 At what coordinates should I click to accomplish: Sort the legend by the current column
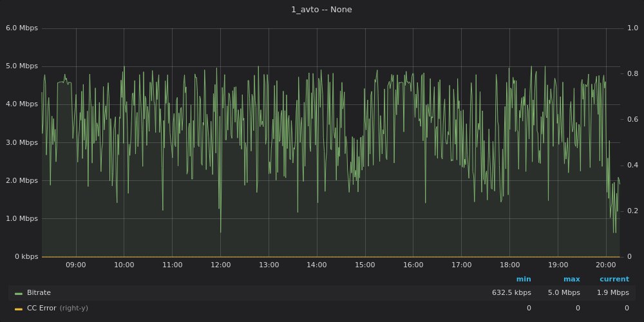[x=614, y=279]
